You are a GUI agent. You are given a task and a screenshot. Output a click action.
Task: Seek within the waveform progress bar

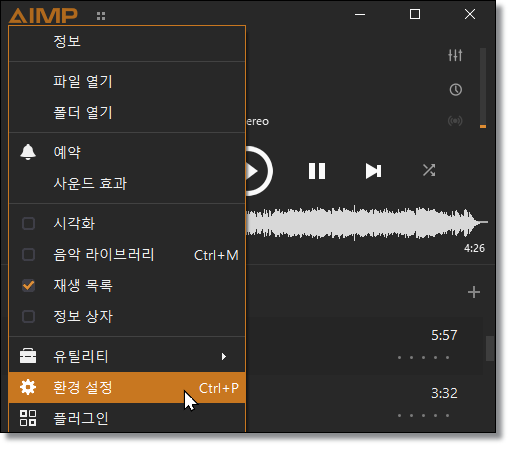[x=367, y=222]
